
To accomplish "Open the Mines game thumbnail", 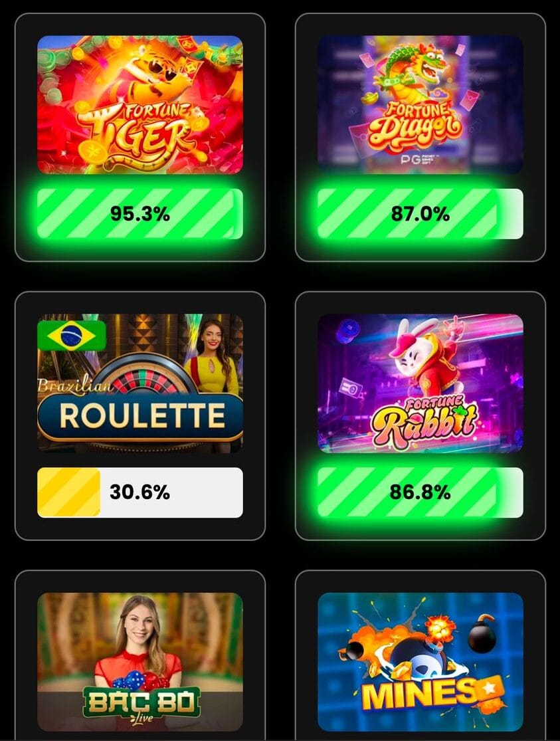I will (420, 662).
